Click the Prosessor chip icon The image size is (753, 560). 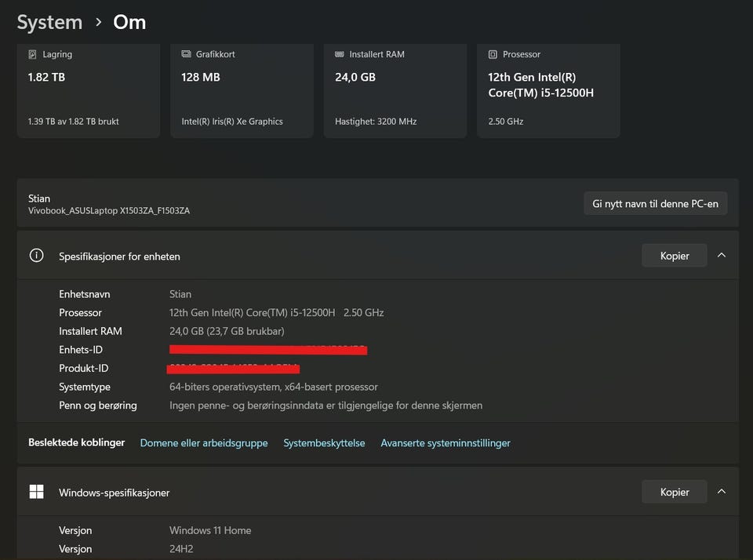493,54
